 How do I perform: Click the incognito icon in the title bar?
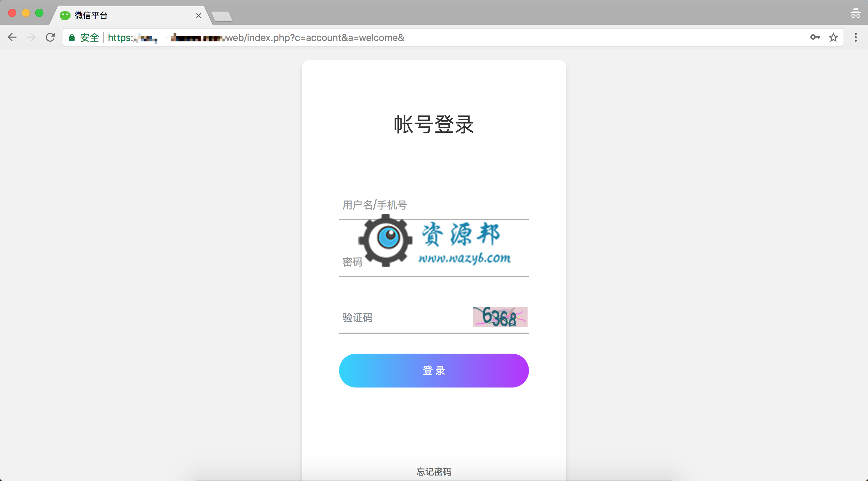point(856,13)
